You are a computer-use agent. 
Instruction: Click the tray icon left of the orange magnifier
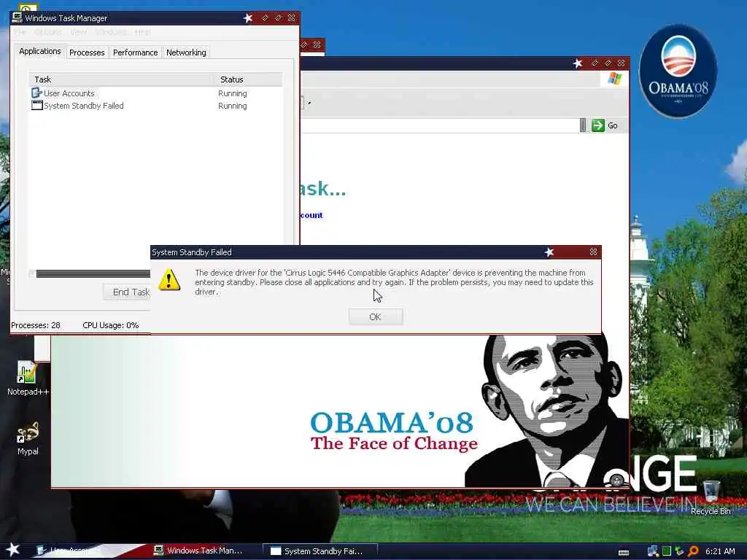679,551
